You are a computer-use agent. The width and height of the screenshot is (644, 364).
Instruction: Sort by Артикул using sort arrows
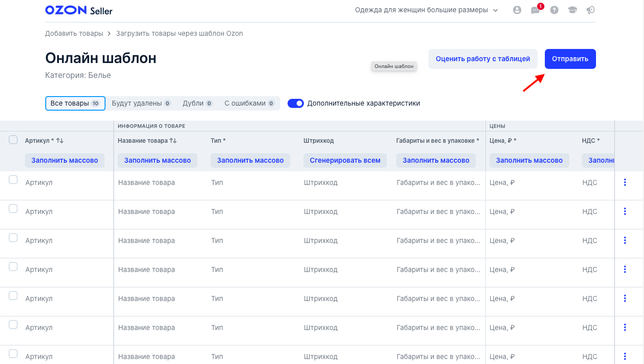[60, 141]
